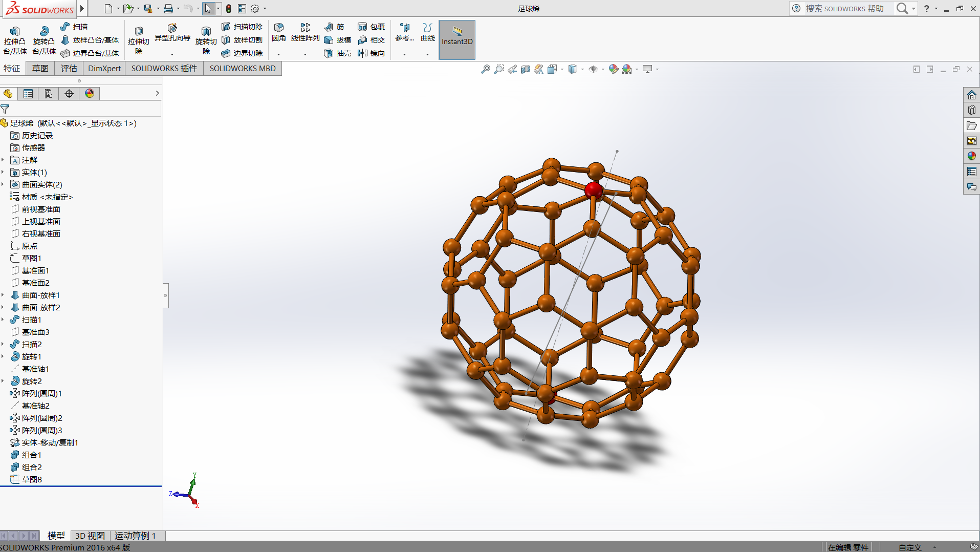Select the 旋转凸台/基体 (Revolved Boss) tool
980x552 pixels.
coord(44,39)
